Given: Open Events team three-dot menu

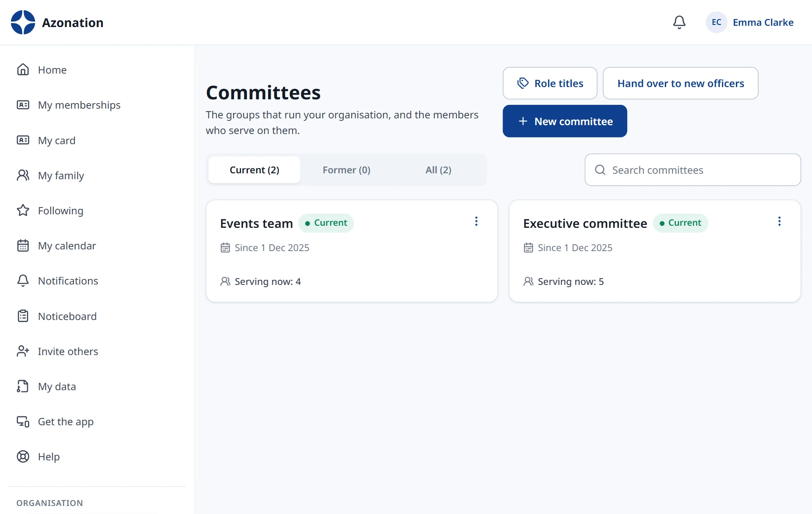Looking at the screenshot, I should coord(476,221).
